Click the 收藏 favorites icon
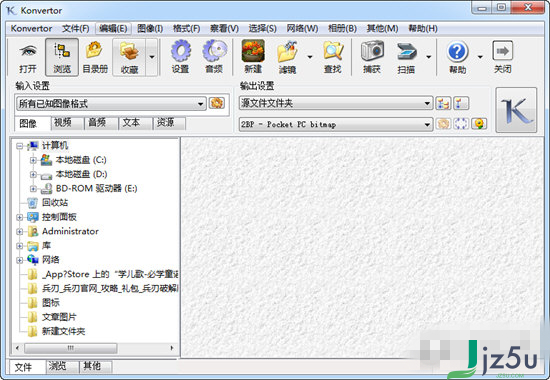 129,52
